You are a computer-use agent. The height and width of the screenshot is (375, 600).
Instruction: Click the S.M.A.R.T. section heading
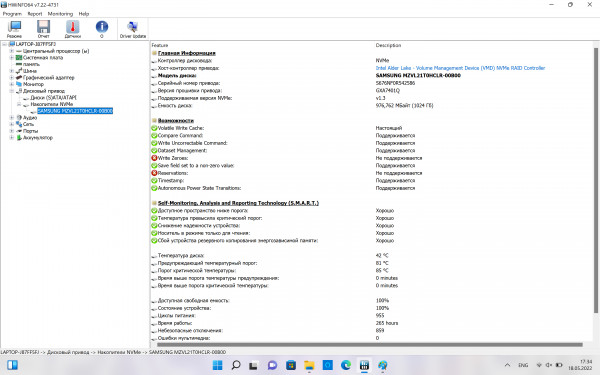tap(238, 203)
